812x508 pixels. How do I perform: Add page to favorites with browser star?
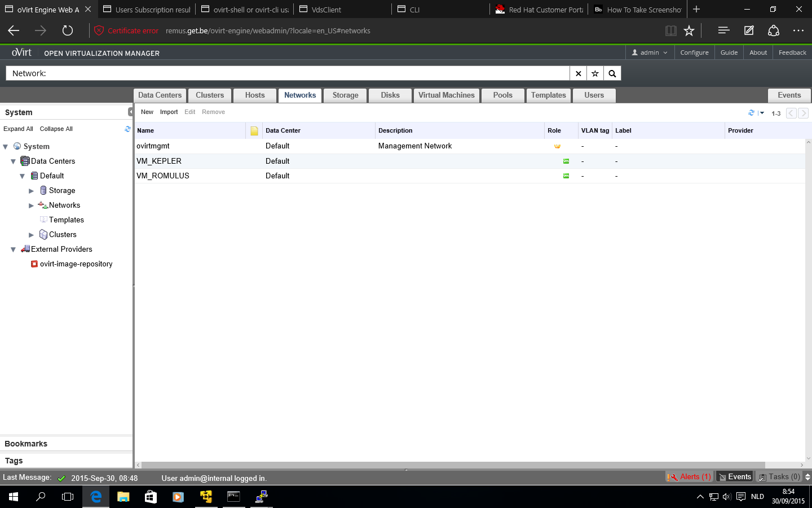689,31
